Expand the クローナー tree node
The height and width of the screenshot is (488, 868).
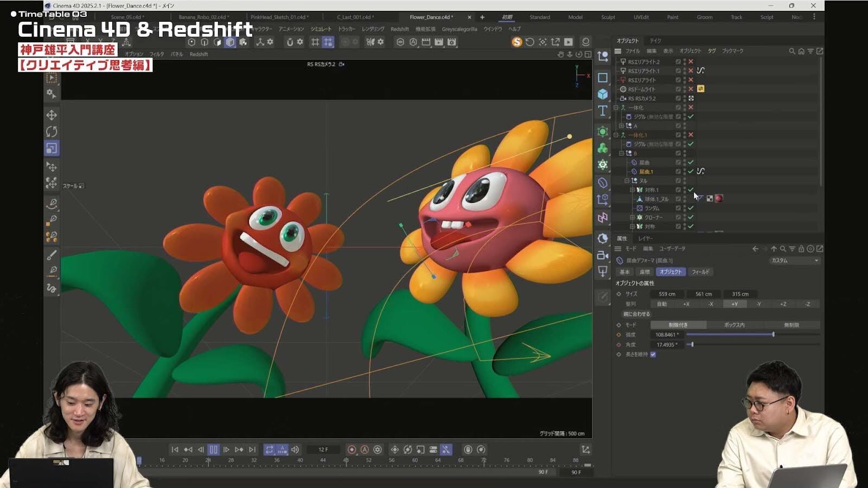click(x=632, y=217)
